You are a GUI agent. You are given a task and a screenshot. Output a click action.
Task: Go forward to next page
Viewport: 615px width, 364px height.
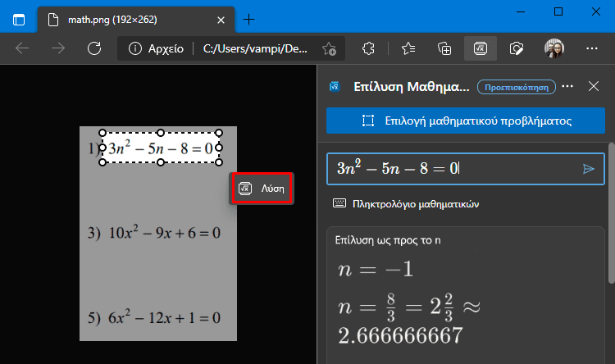[58, 48]
